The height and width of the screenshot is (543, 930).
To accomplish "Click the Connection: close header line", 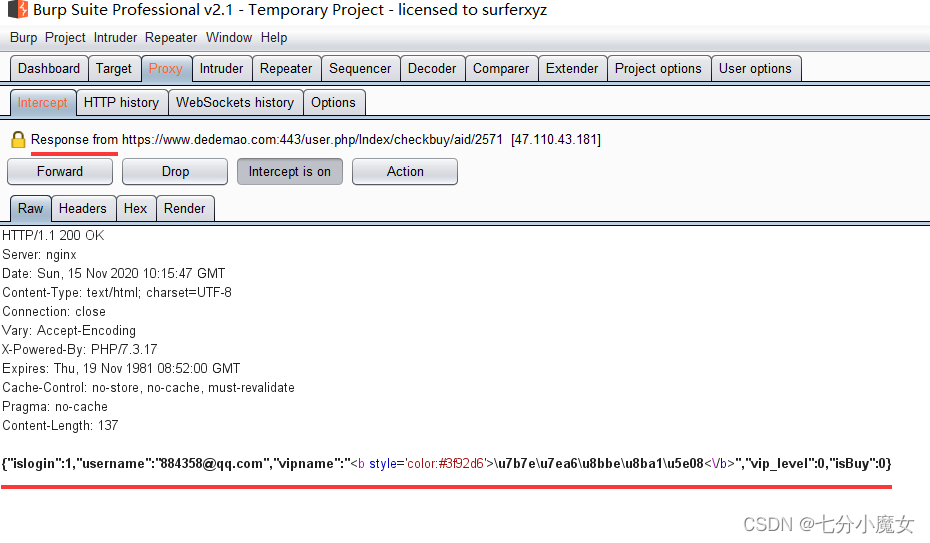I will pyautogui.click(x=54, y=311).
